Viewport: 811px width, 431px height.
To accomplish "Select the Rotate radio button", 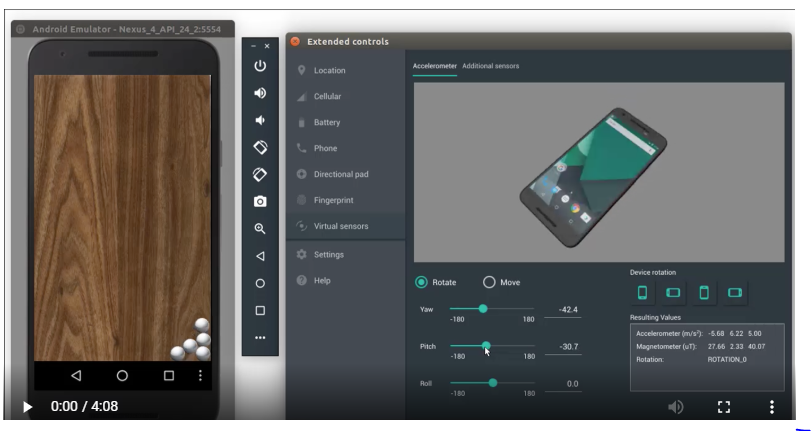I will (x=422, y=282).
